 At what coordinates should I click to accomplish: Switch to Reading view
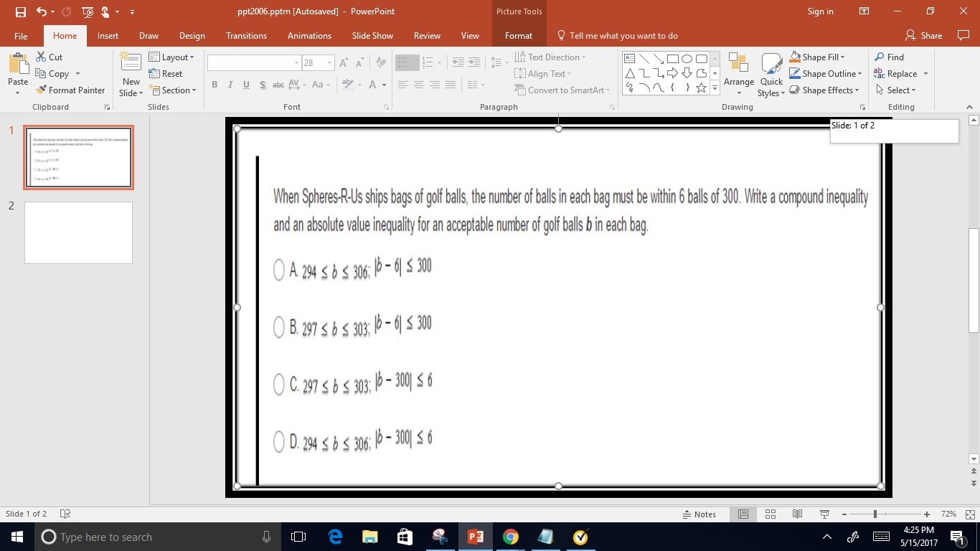pos(797,514)
